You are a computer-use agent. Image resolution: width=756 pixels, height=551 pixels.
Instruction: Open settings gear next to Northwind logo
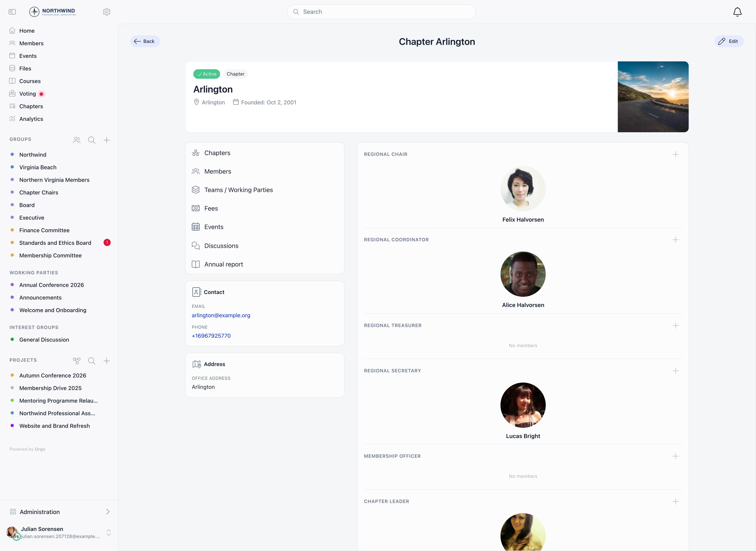tap(107, 12)
